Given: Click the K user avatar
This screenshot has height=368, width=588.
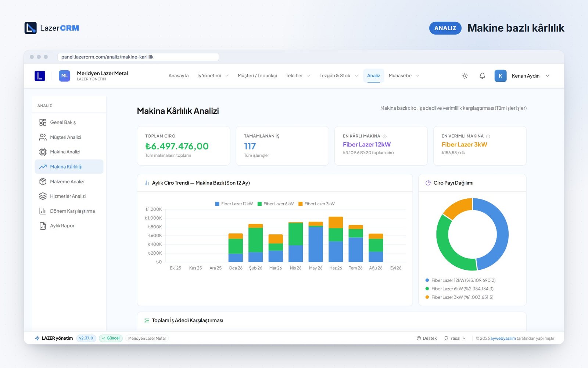Looking at the screenshot, I should (500, 76).
